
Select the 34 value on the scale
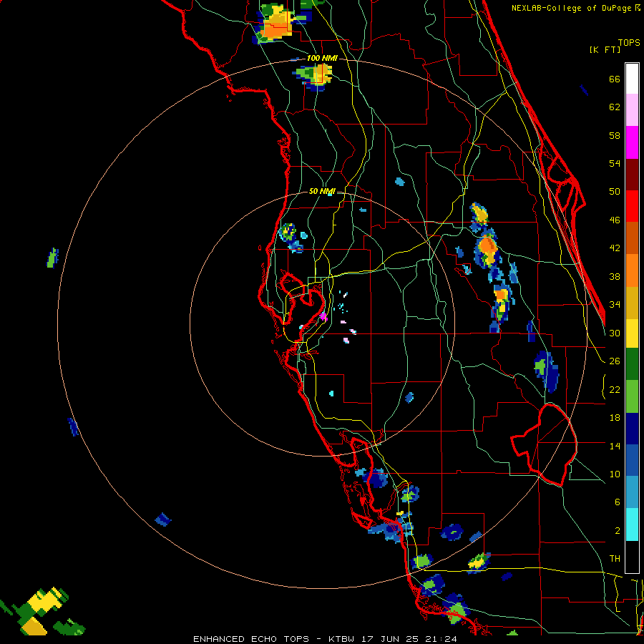coord(615,305)
